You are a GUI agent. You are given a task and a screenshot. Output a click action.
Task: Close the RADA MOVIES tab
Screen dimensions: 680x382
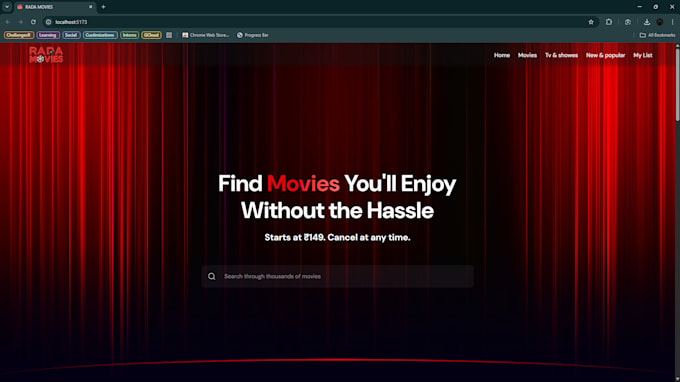tap(91, 7)
